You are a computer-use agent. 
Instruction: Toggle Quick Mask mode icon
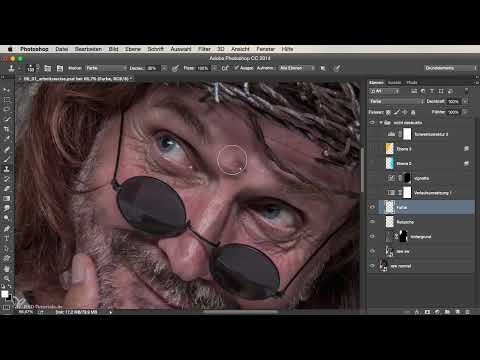tap(6, 307)
